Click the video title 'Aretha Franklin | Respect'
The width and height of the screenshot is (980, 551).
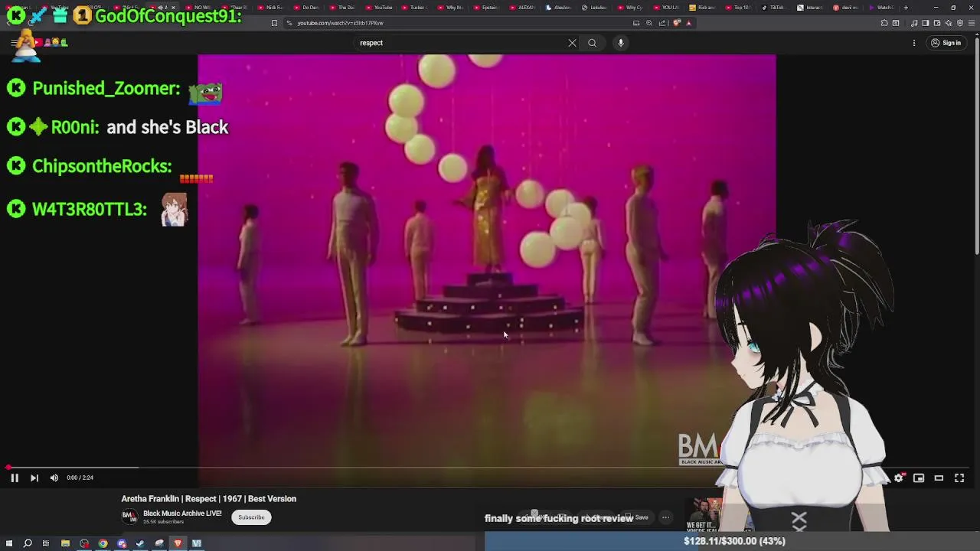tap(208, 499)
